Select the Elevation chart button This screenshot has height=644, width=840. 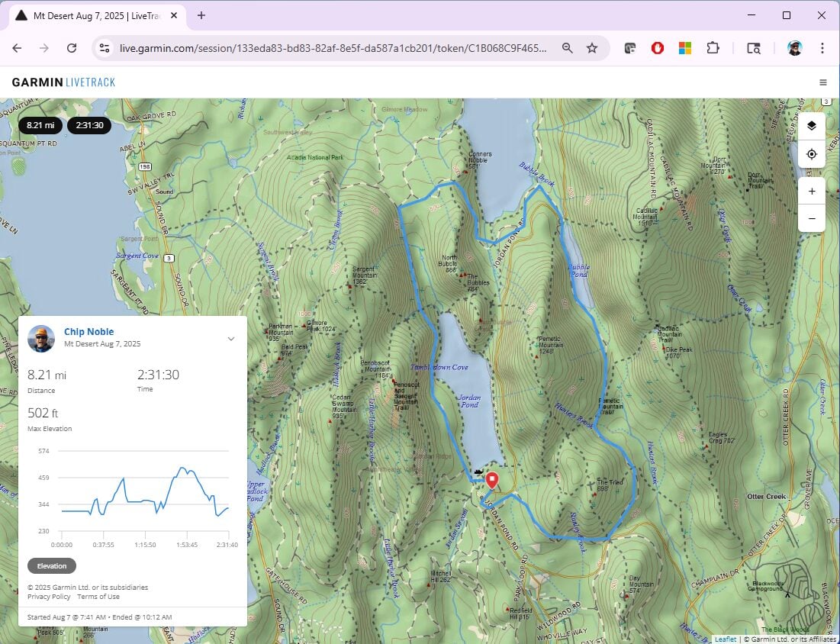pos(52,565)
